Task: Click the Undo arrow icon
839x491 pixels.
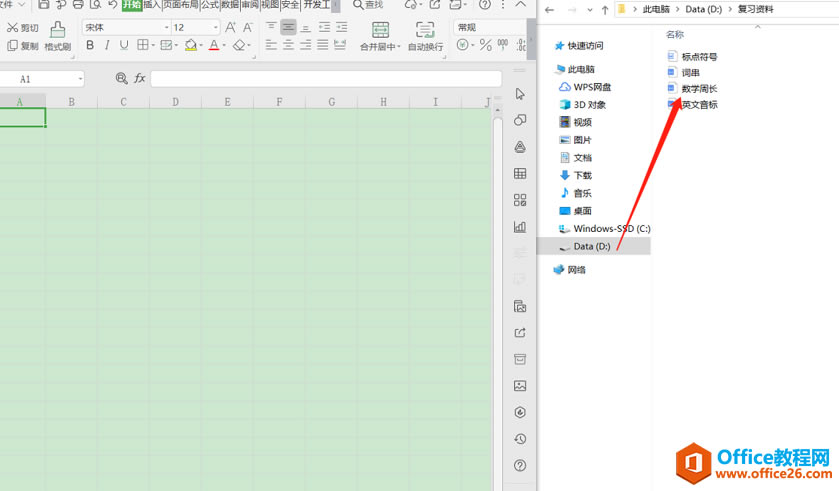Action: [113, 5]
